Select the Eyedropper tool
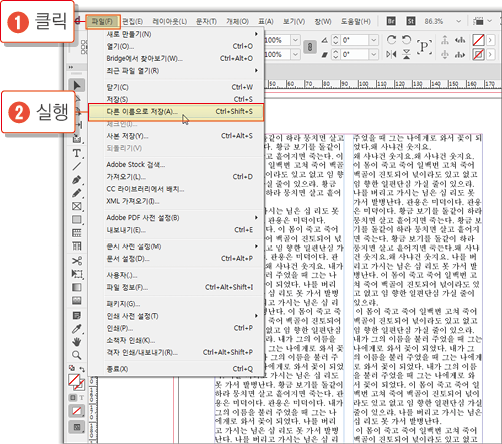This screenshot has height=444, width=502. 77,329
